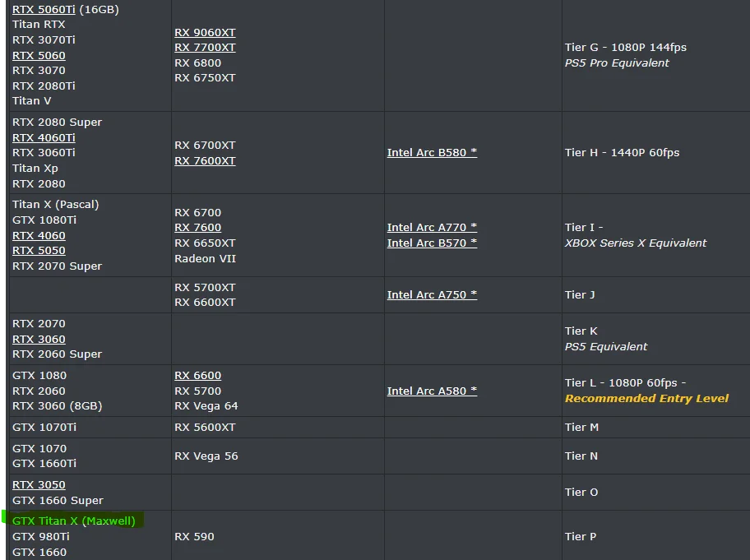Select the RX 5700XT entry
The width and height of the screenshot is (750, 560).
205,288
